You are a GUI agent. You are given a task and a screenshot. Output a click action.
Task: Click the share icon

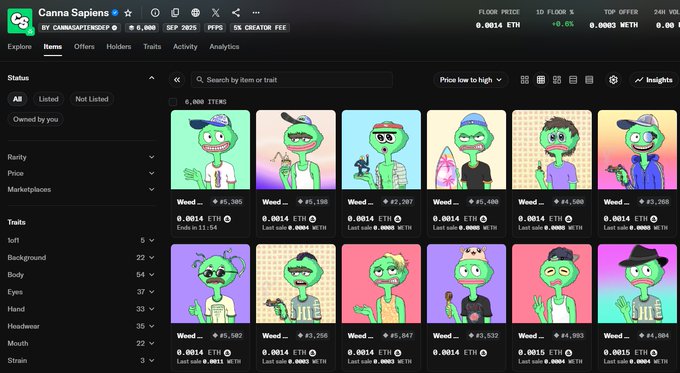coord(236,13)
